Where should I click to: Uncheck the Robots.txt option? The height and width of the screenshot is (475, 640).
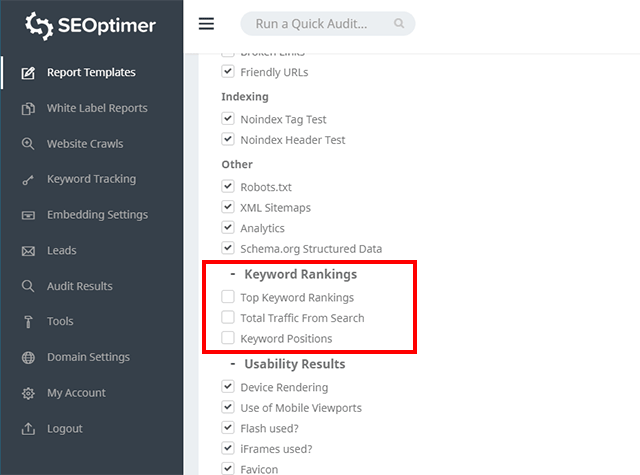coord(228,187)
